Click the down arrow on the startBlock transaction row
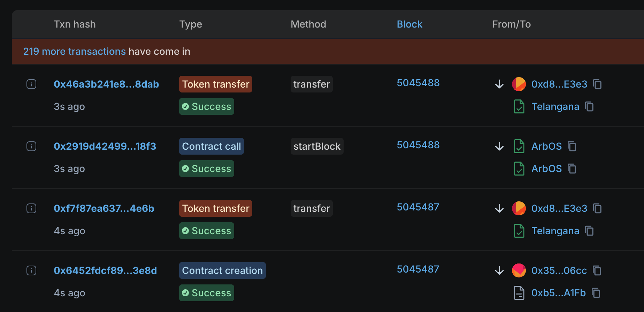The image size is (644, 312). (499, 146)
